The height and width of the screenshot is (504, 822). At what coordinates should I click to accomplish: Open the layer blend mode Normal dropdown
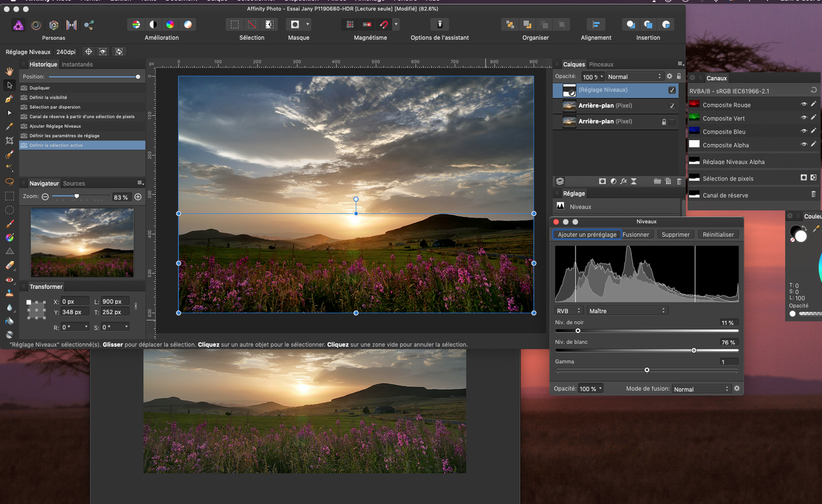(x=634, y=76)
